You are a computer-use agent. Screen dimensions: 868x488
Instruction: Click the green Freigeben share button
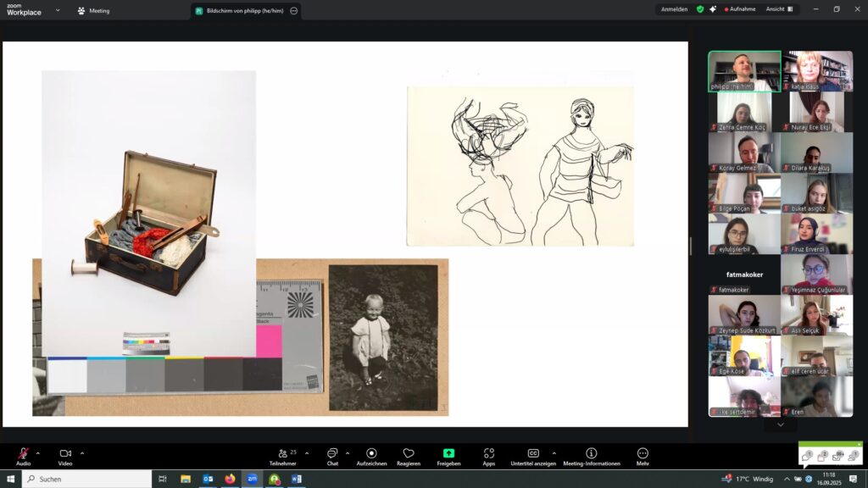[x=448, y=454]
